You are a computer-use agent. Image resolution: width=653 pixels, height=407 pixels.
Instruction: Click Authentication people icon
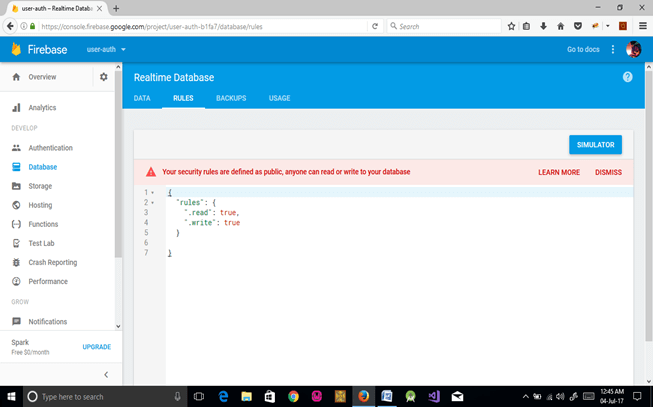[16, 147]
